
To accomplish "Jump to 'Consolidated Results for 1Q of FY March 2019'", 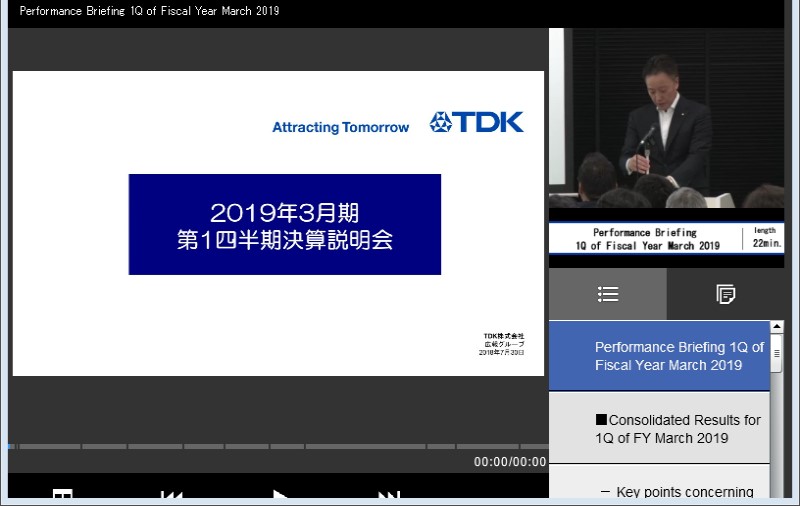I will [659, 428].
